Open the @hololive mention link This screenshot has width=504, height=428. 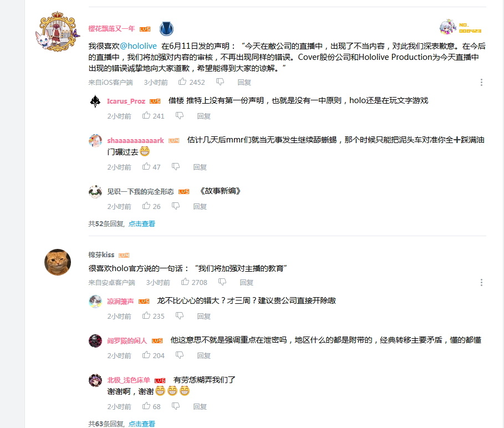(x=138, y=46)
